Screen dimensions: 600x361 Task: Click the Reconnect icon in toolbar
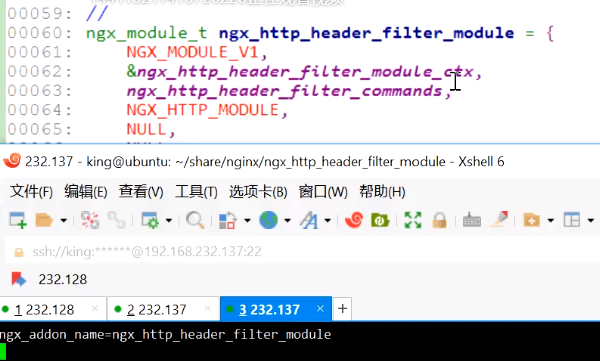click(x=90, y=221)
